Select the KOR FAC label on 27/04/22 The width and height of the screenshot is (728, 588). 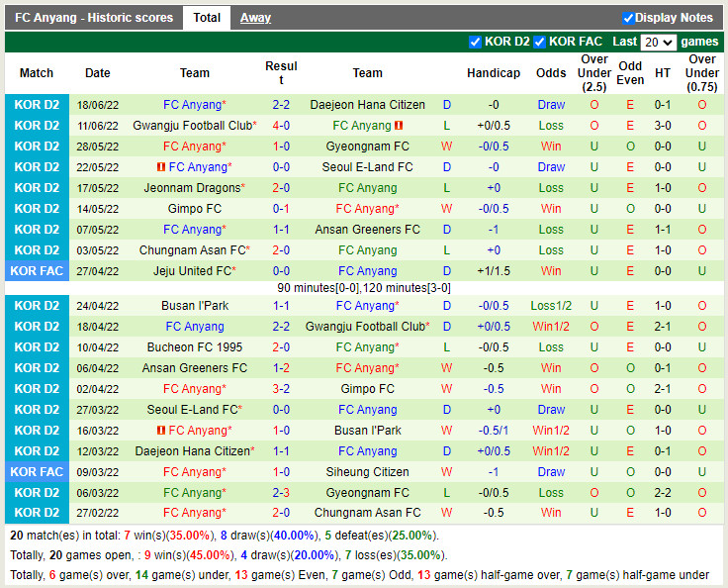click(37, 271)
